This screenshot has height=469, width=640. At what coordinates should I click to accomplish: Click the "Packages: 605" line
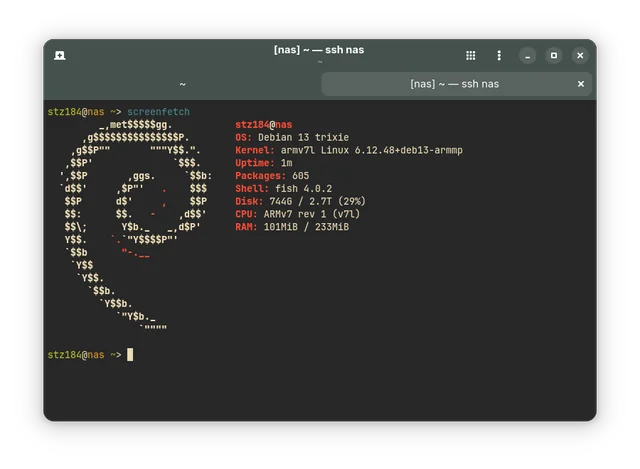[272, 176]
